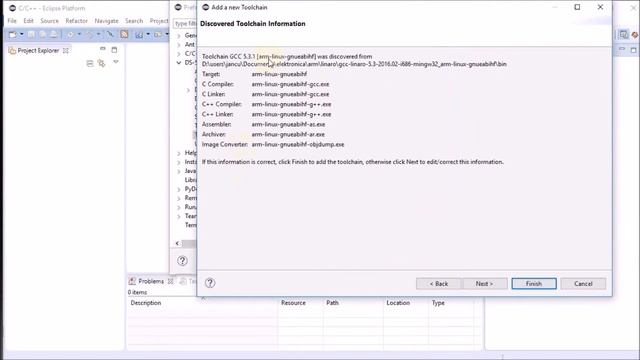Click the Next > button
This screenshot has height=360, width=640.
484,284
